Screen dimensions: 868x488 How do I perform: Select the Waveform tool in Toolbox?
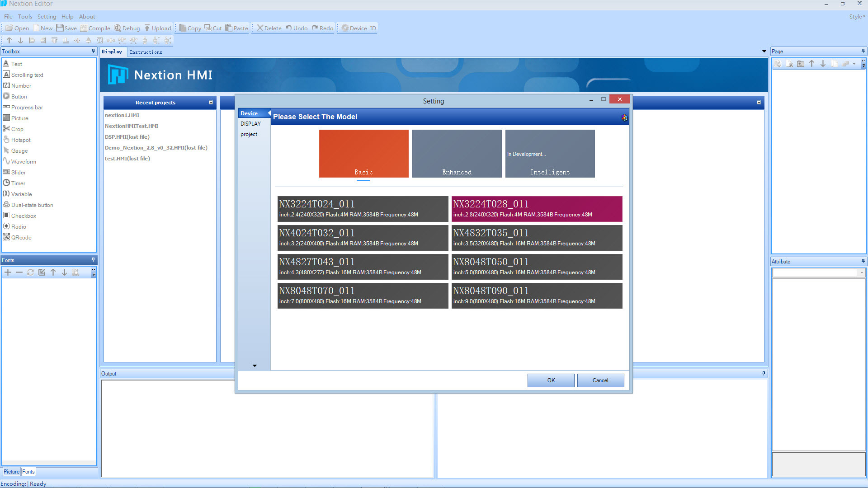tap(23, 161)
